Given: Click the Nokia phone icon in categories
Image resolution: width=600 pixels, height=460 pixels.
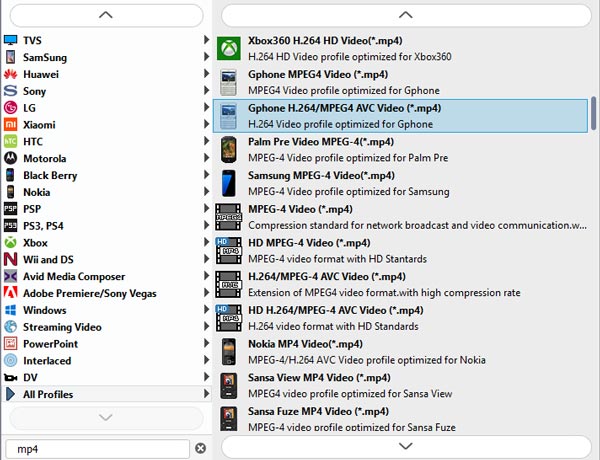Looking at the screenshot, I should (10, 192).
